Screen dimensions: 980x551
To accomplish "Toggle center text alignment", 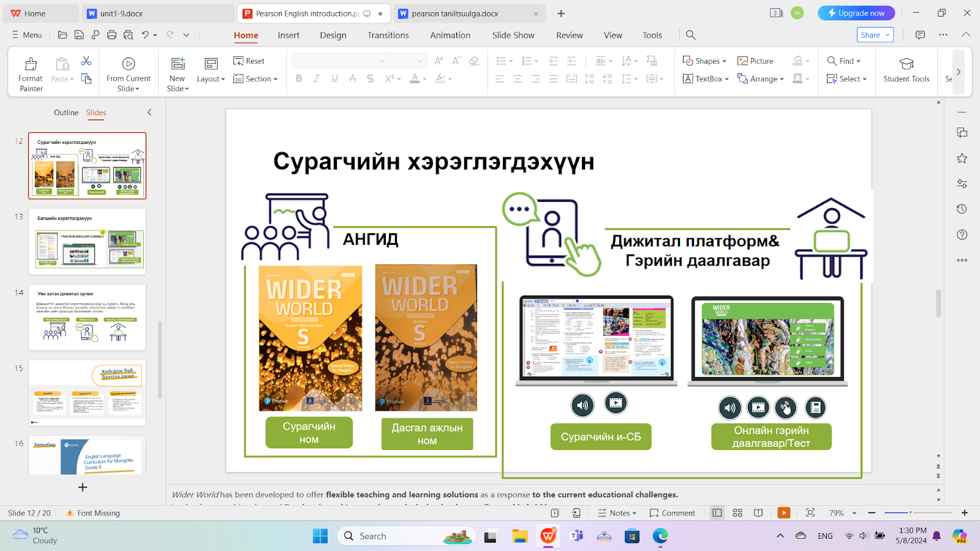I will pos(518,78).
